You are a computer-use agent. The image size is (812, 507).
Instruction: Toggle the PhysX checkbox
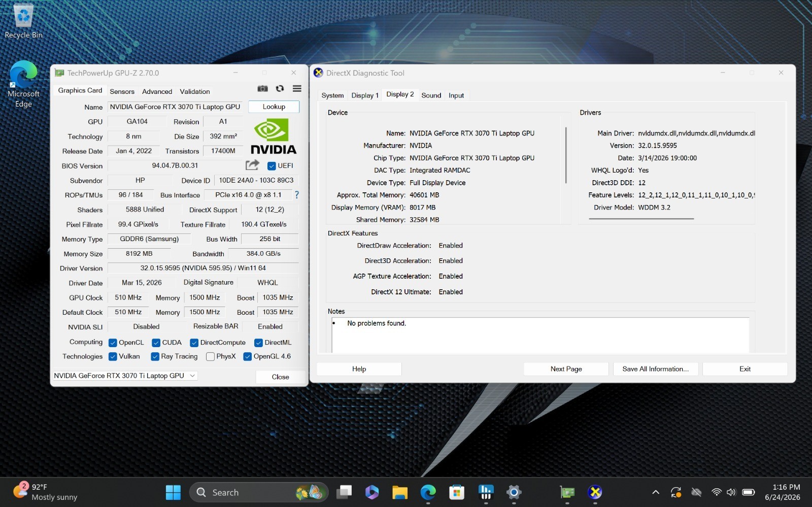pos(210,357)
